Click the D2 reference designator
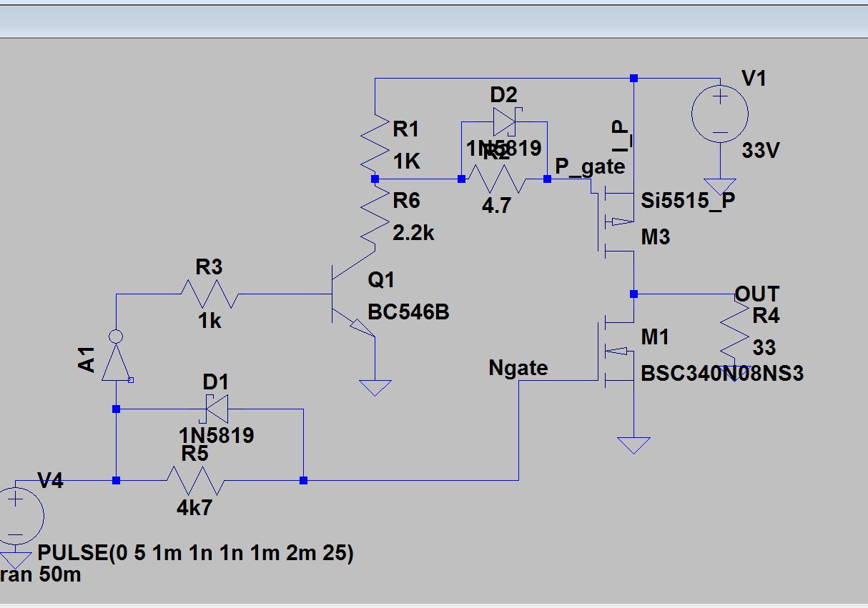 pos(503,94)
